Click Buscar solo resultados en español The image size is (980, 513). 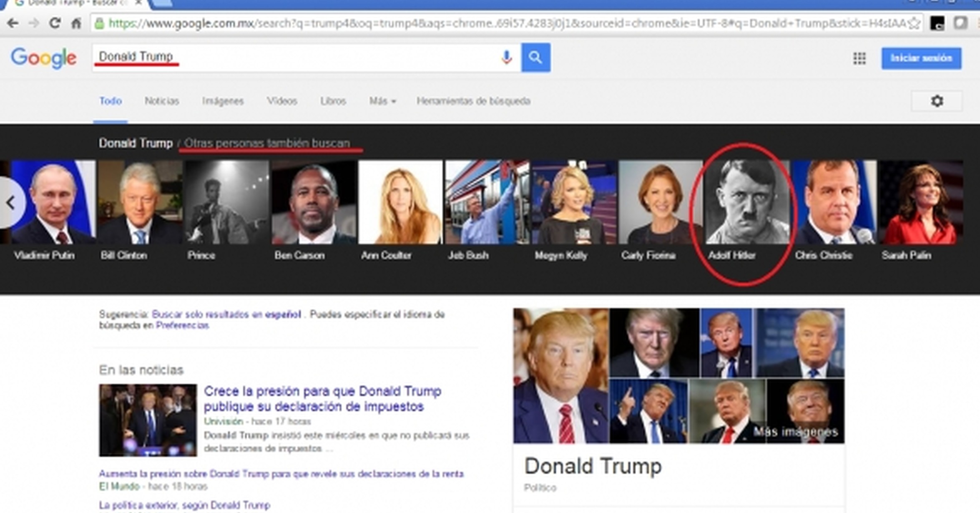226,314
